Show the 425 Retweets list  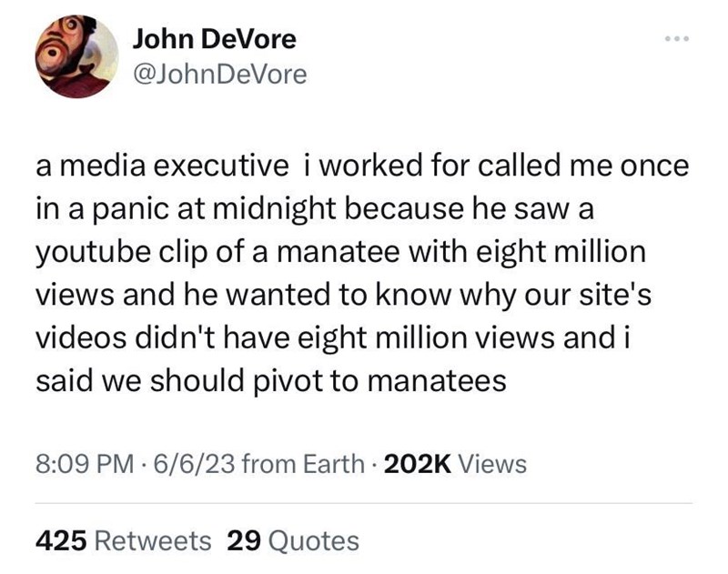(x=123, y=540)
